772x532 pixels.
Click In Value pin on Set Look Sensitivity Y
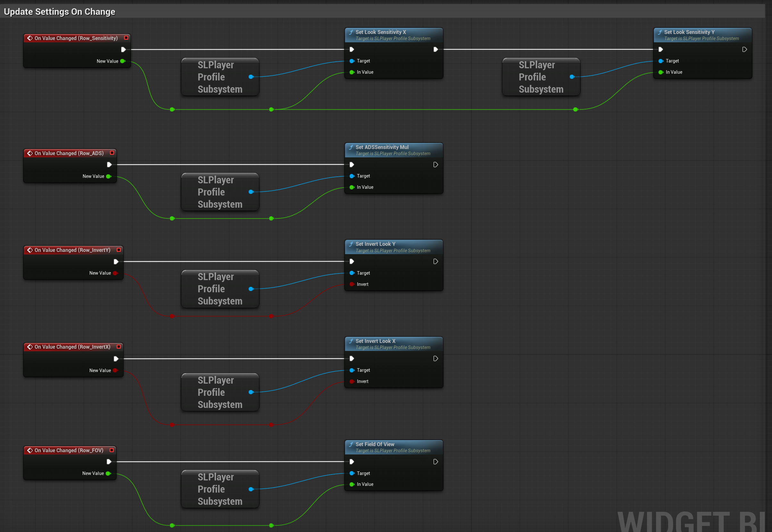661,72
